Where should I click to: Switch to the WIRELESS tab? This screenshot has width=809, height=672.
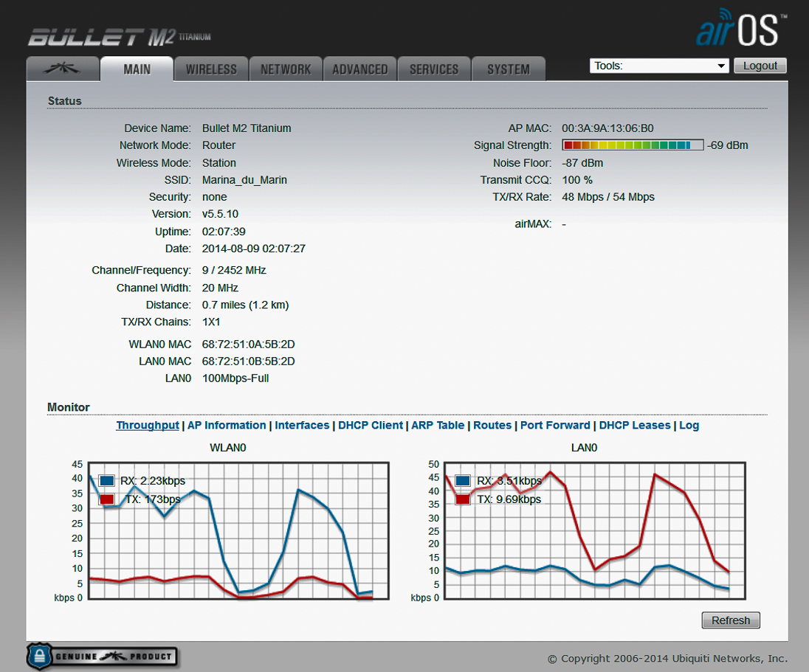pyautogui.click(x=211, y=69)
